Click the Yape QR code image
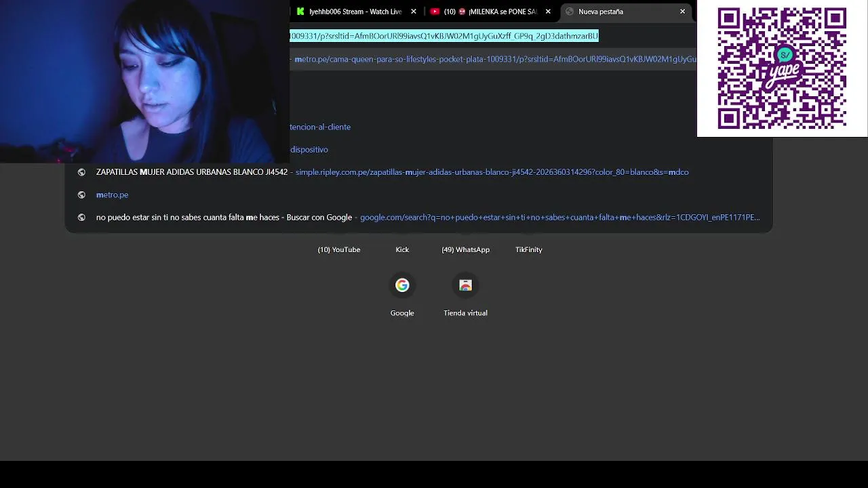868x488 pixels. [x=782, y=68]
